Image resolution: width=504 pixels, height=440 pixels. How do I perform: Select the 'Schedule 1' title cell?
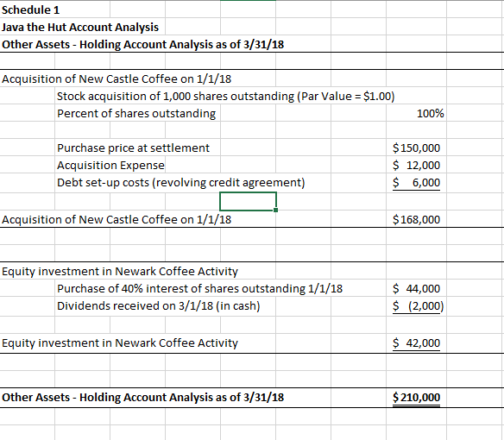(x=31, y=10)
